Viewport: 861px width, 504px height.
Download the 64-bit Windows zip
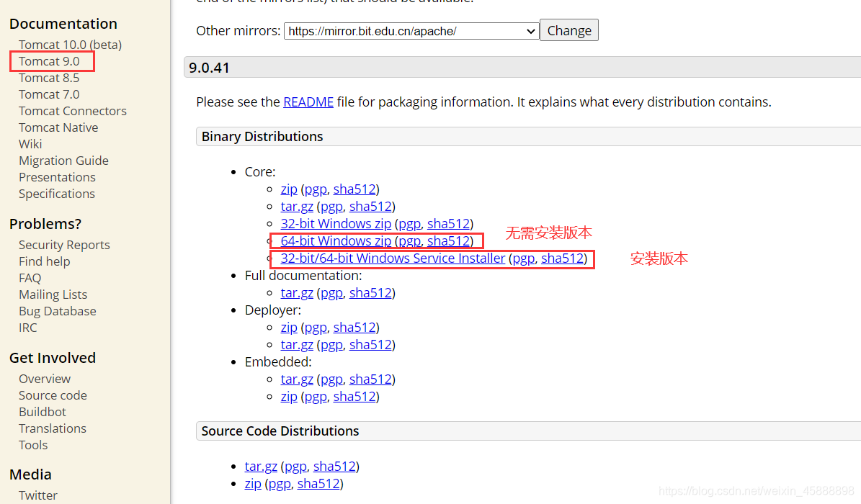(x=336, y=241)
